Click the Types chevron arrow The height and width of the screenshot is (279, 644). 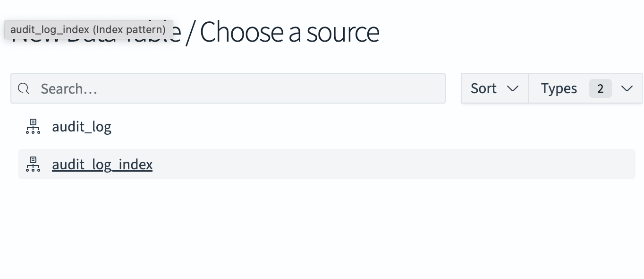tap(627, 88)
